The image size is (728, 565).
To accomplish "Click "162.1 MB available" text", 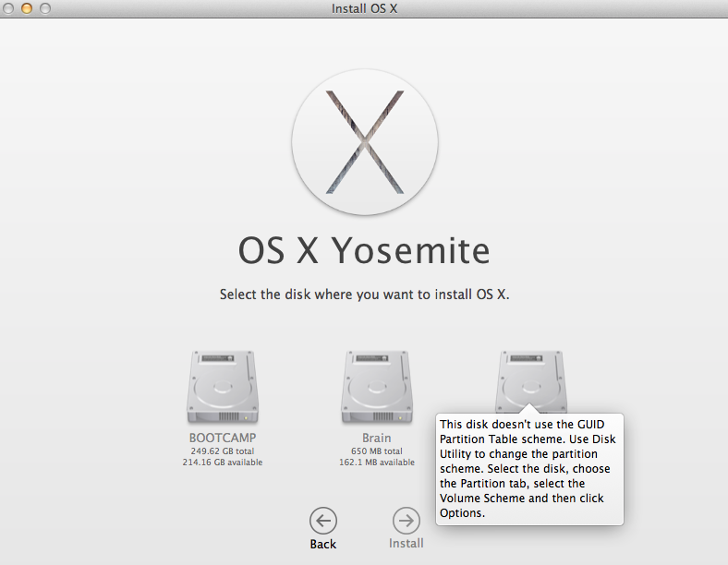I will pyautogui.click(x=377, y=462).
